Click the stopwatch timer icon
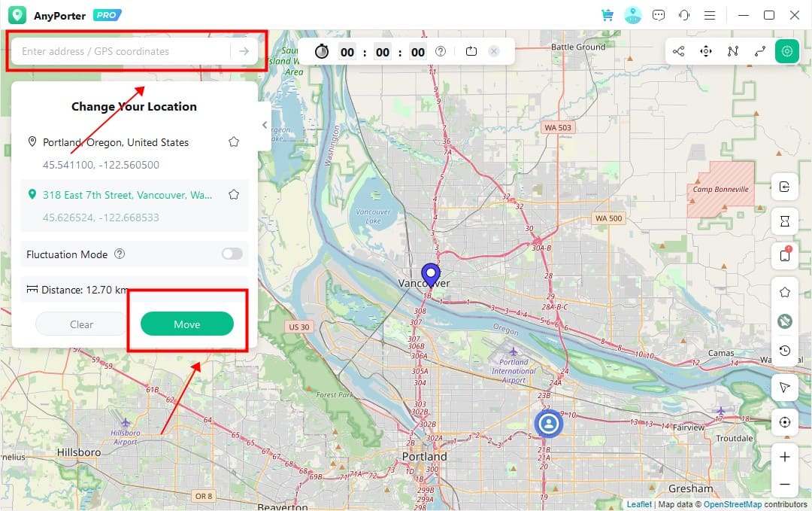The height and width of the screenshot is (511, 812). (322, 51)
